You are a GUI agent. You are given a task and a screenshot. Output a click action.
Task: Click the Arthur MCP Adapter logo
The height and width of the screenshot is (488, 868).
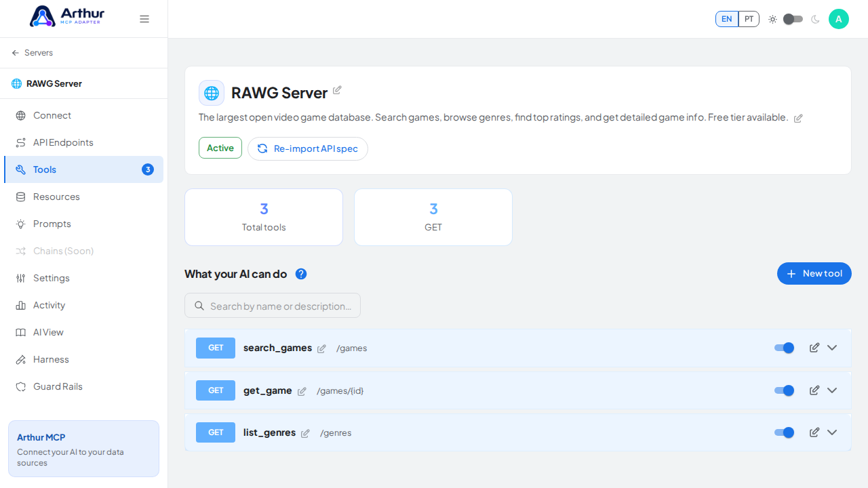[x=67, y=16]
